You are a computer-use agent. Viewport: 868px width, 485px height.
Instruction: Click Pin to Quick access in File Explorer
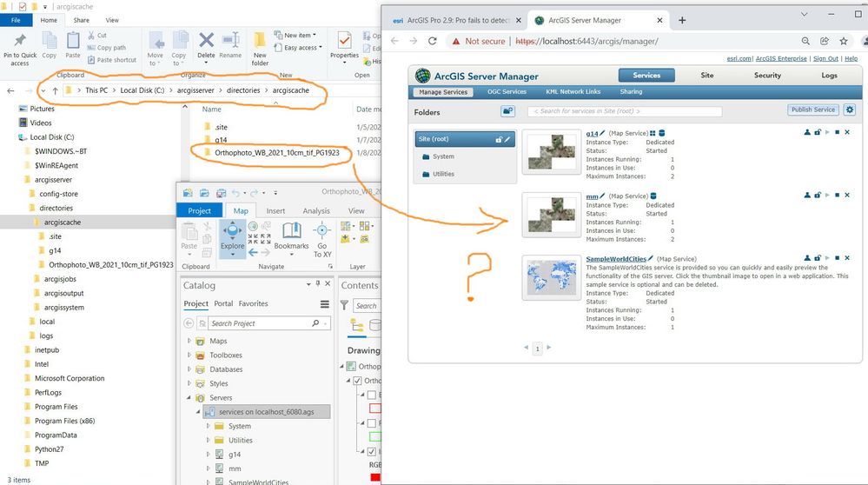[20, 50]
